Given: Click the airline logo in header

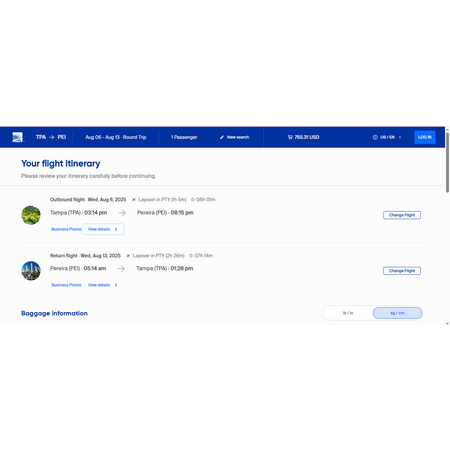Looking at the screenshot, I should click(x=17, y=137).
